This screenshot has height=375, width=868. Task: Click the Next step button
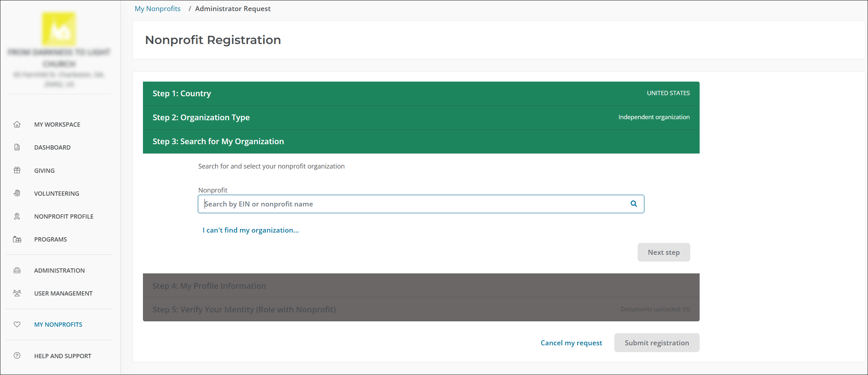663,252
